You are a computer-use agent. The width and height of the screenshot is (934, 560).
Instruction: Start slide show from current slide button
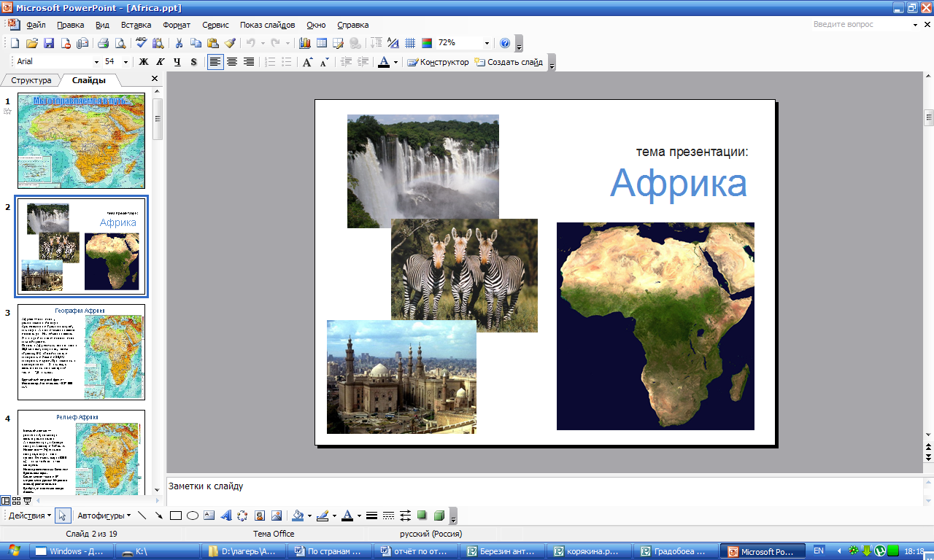pyautogui.click(x=27, y=500)
